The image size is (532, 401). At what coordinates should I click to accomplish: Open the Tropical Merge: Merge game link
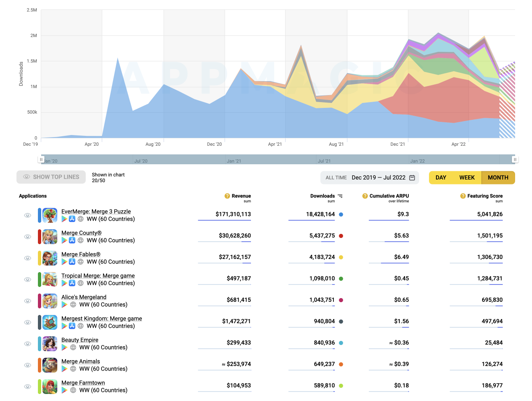[x=98, y=276]
